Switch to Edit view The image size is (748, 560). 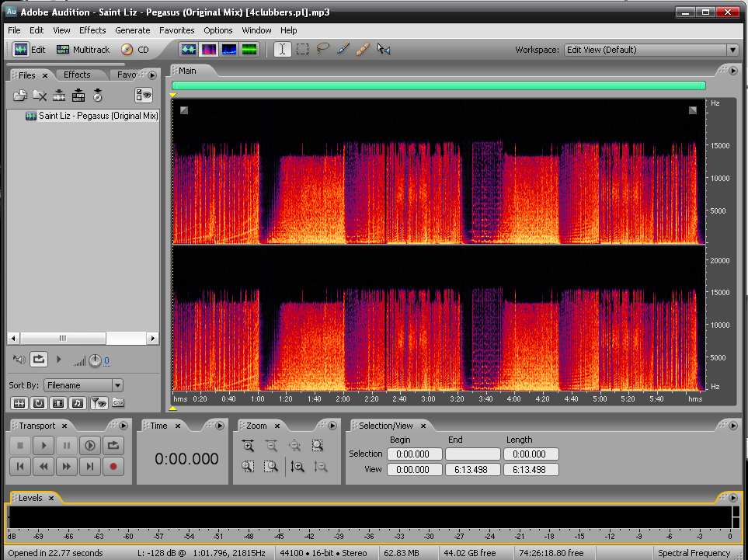tap(29, 50)
